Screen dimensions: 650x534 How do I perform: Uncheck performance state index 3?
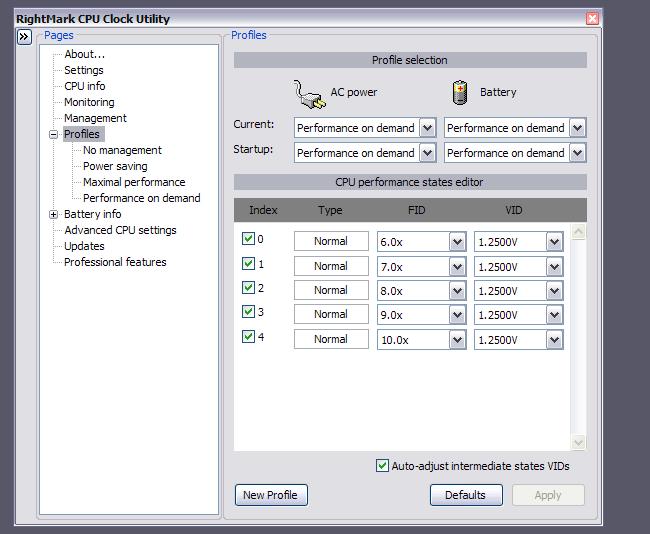point(248,311)
